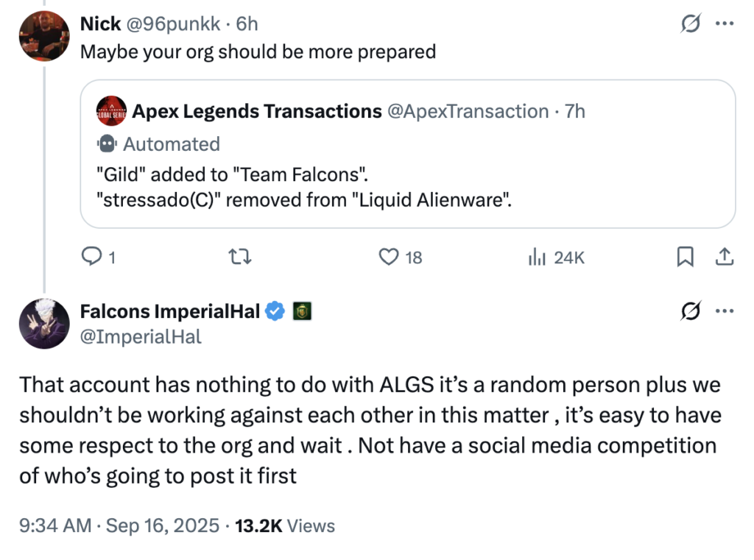This screenshot has width=754, height=560.
Task: Click the Falcons affiliate badge next to ImperialHal
Action: click(301, 311)
